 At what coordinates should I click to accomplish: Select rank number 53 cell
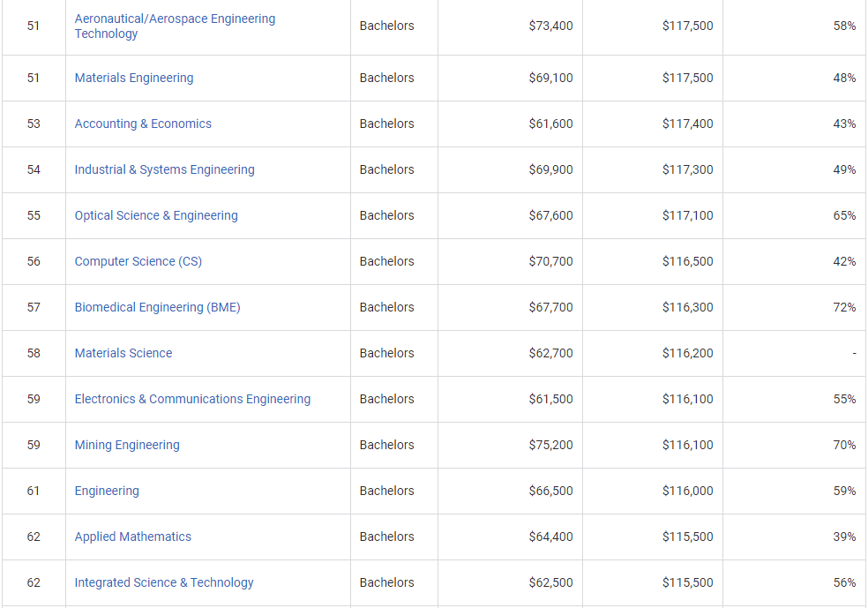point(34,124)
